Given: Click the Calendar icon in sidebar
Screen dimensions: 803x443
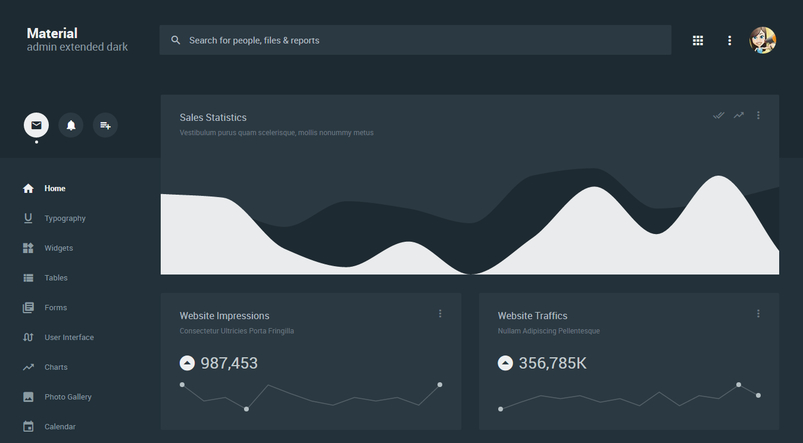Looking at the screenshot, I should (28, 426).
